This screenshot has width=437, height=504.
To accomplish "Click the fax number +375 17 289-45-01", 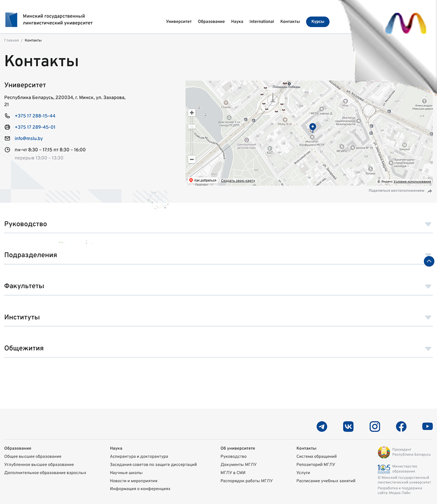I will click(35, 127).
